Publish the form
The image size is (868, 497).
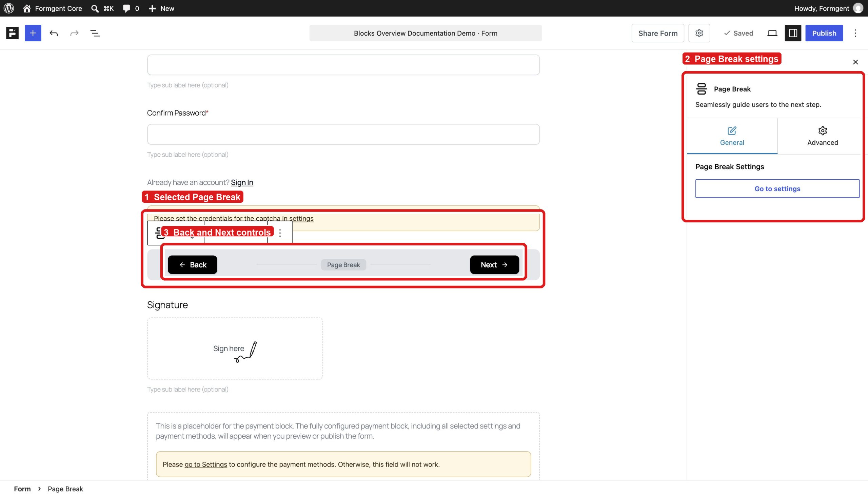coord(824,33)
